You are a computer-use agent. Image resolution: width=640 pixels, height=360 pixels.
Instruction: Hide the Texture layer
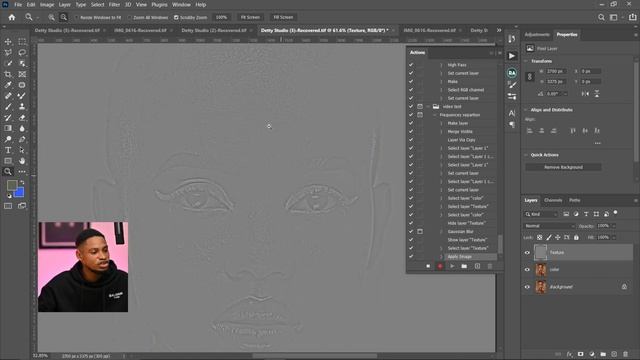pyautogui.click(x=527, y=253)
